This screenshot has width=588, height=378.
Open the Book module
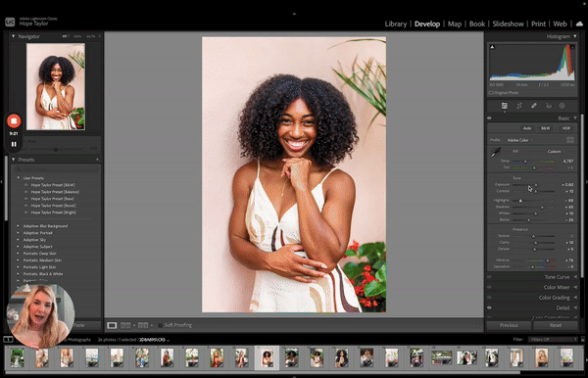pos(477,24)
